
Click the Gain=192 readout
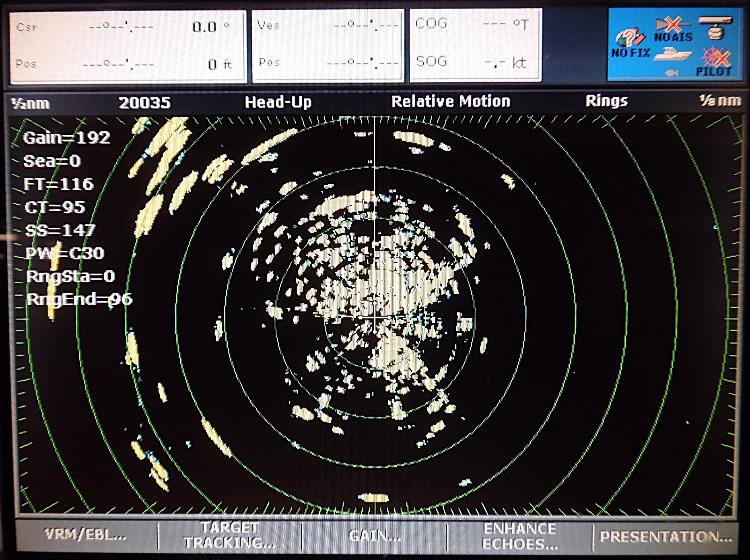(x=67, y=138)
